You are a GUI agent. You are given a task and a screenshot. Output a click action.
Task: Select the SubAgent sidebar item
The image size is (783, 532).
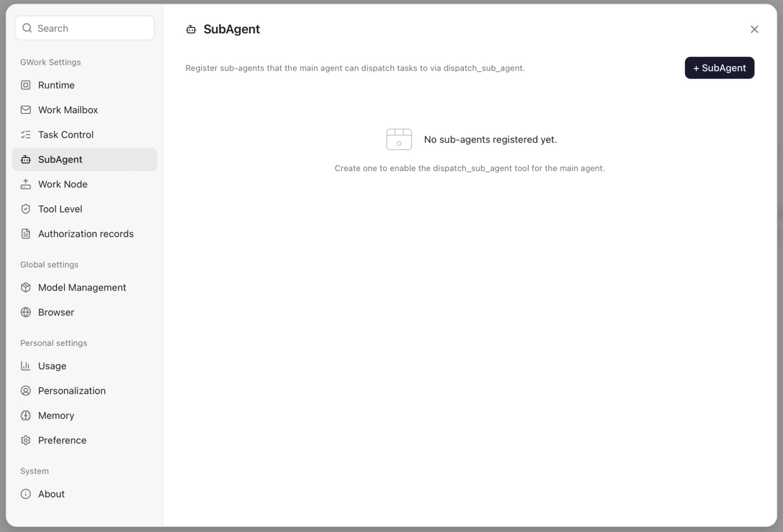(85, 160)
